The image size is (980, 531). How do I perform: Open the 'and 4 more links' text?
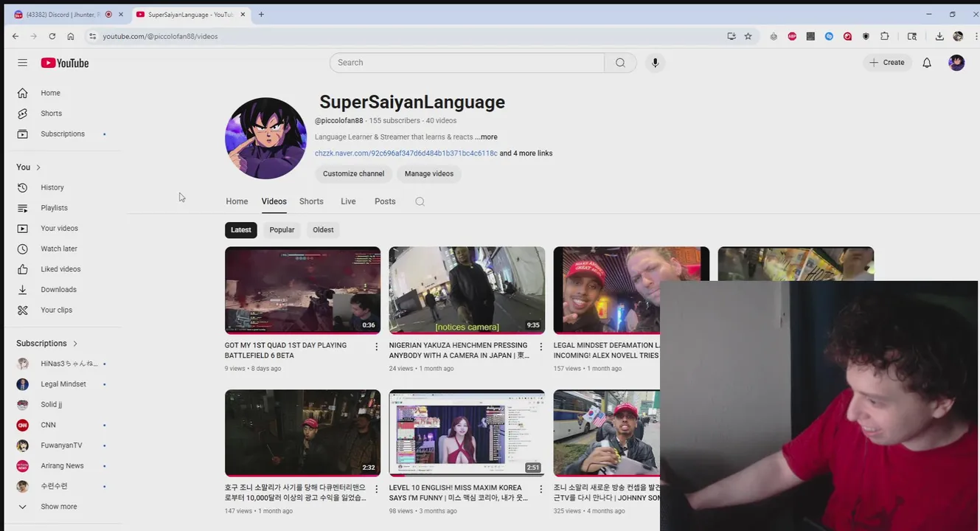(x=526, y=153)
